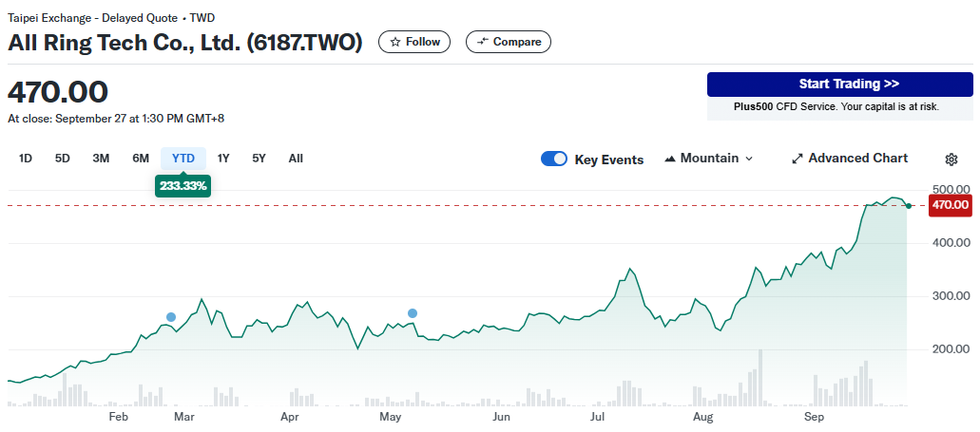This screenshot has width=980, height=432.
Task: Toggle the Key Events switch
Action: click(x=554, y=159)
